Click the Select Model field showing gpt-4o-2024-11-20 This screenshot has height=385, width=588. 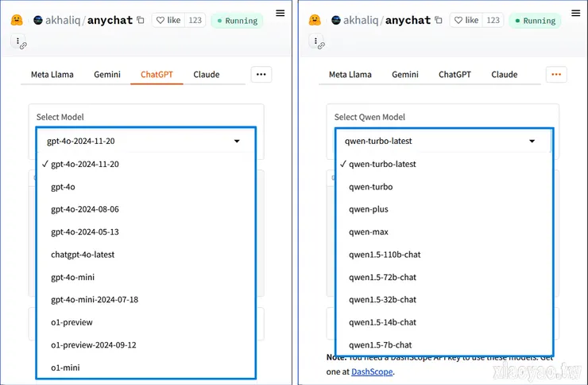pos(146,141)
